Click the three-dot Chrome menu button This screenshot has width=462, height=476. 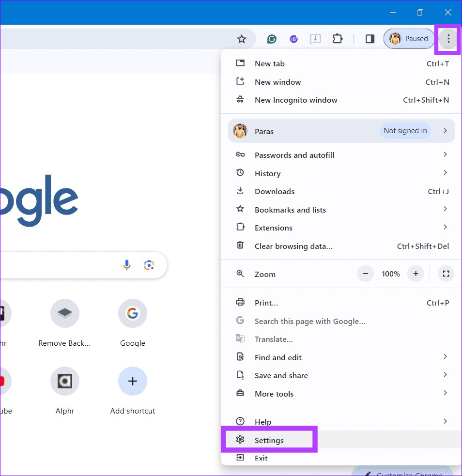[x=448, y=39]
